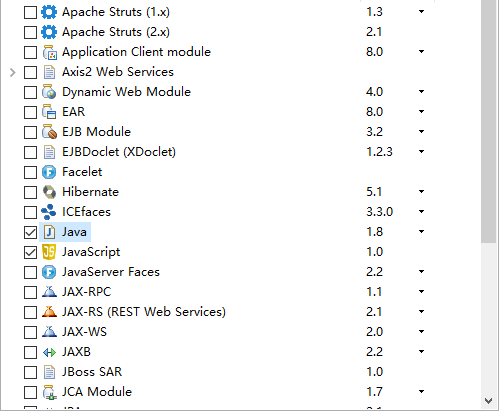This screenshot has height=411, width=499.
Task: Click the JavaScript JS icon
Action: pos(49,252)
